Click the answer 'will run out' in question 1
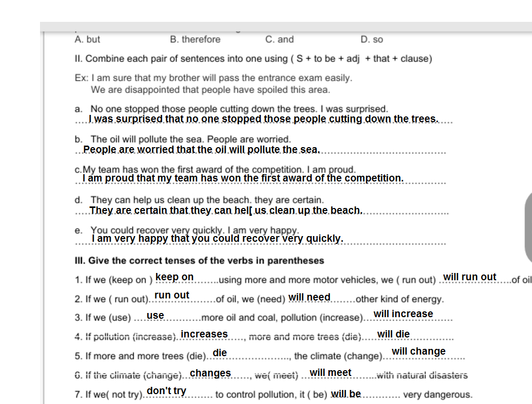This screenshot has height=404, width=532. tap(470, 277)
